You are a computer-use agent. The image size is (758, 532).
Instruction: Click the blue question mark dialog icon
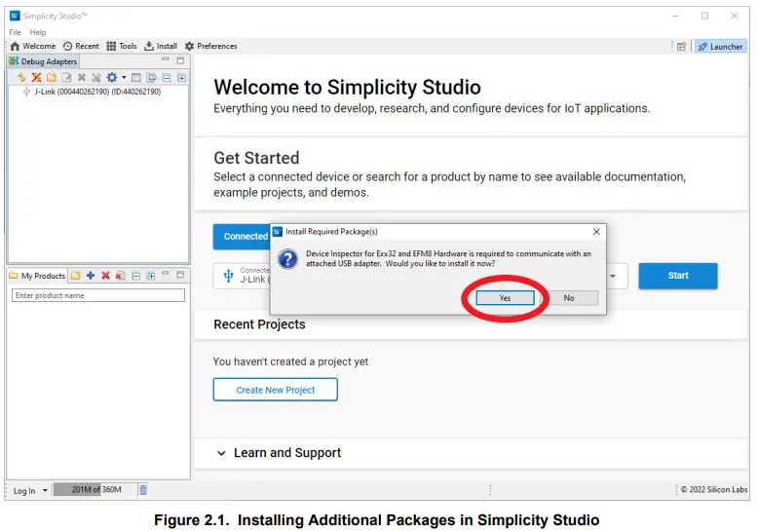coord(287,259)
